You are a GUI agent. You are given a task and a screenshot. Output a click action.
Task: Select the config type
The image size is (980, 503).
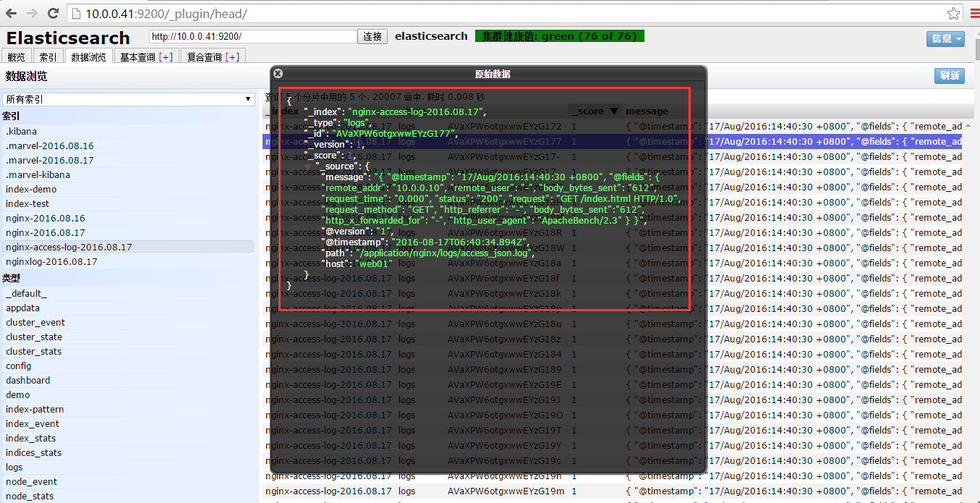point(128,365)
